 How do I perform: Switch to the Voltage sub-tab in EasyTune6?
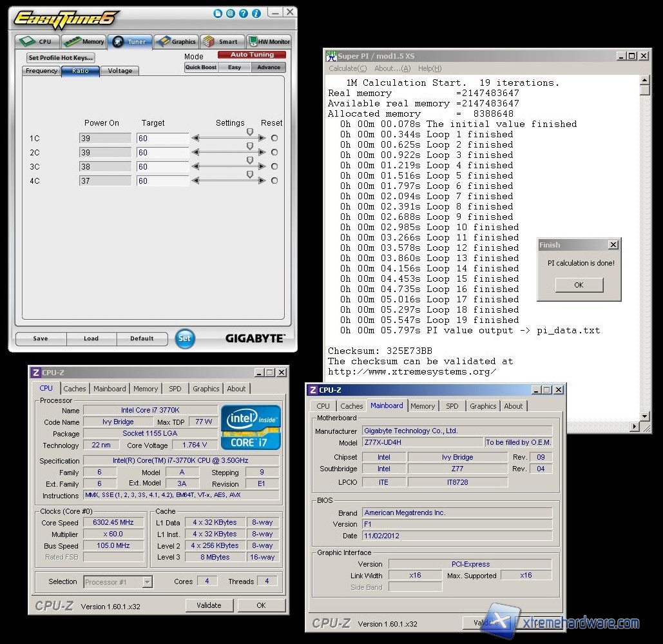click(x=120, y=71)
